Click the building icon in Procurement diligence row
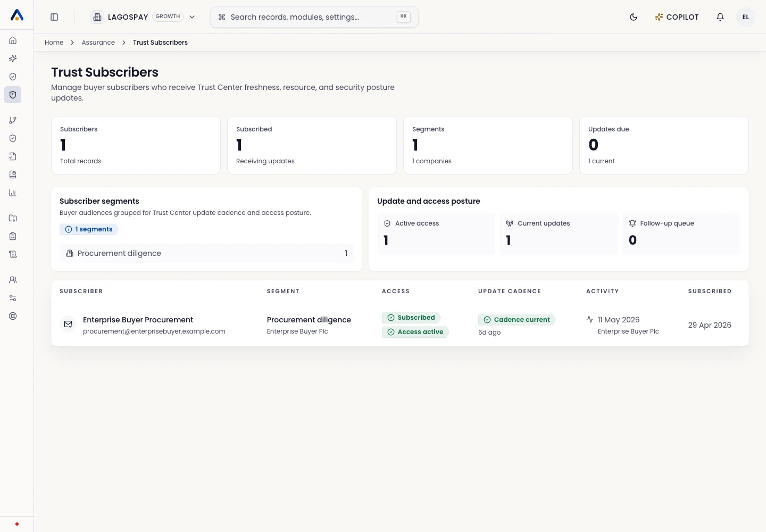The width and height of the screenshot is (766, 532). tap(70, 253)
